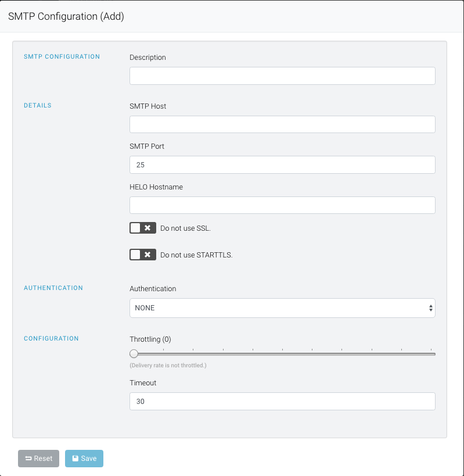
Task: Click the 'Do not use STARTTLS.' label
Action: [x=196, y=255]
